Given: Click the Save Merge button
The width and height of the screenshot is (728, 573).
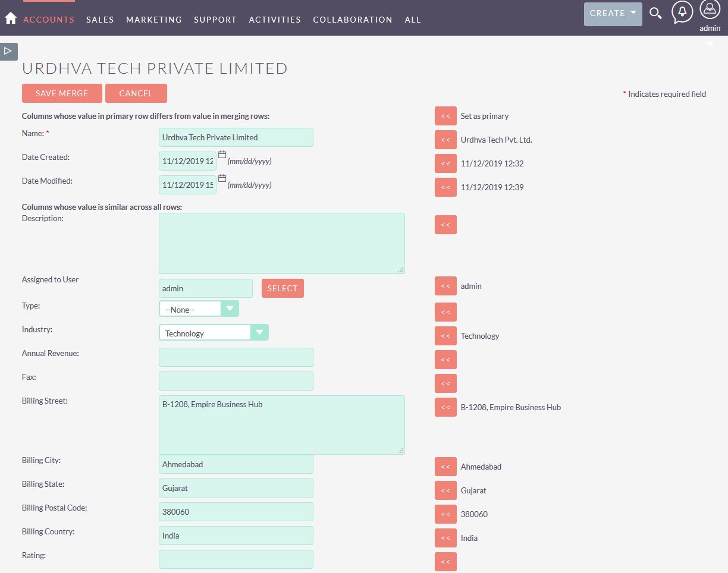Looking at the screenshot, I should pos(62,93).
